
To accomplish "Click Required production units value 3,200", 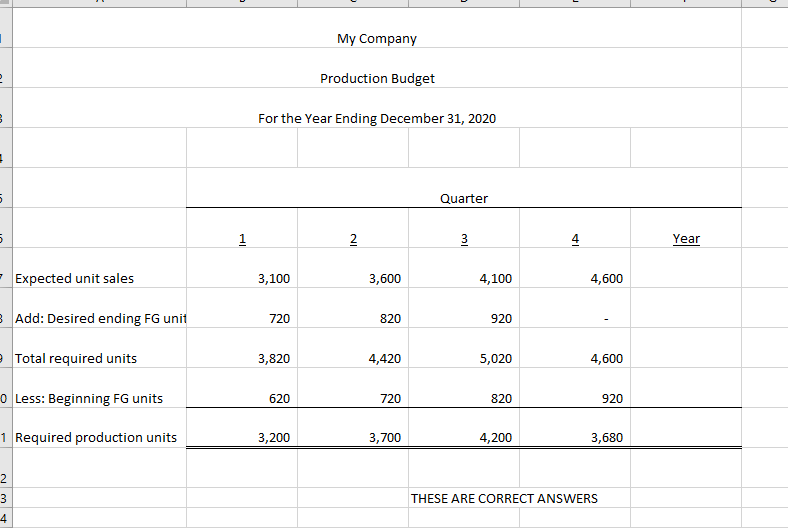I will [242, 428].
